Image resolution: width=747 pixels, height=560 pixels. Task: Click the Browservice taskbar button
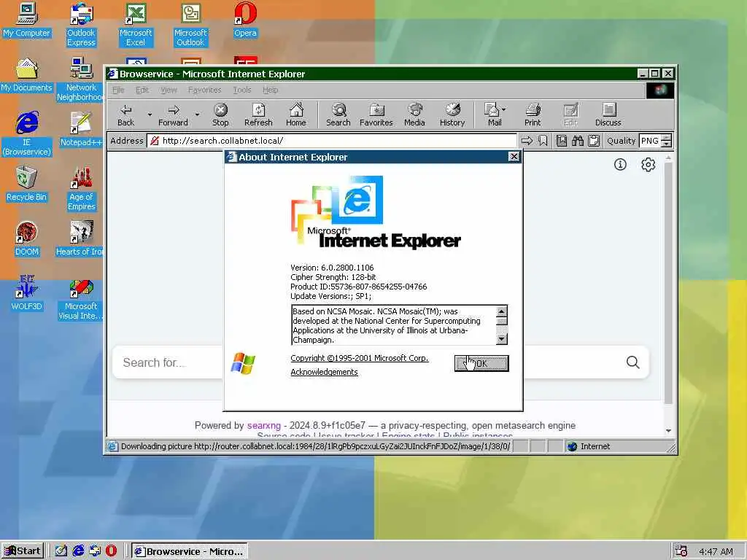tap(190, 551)
